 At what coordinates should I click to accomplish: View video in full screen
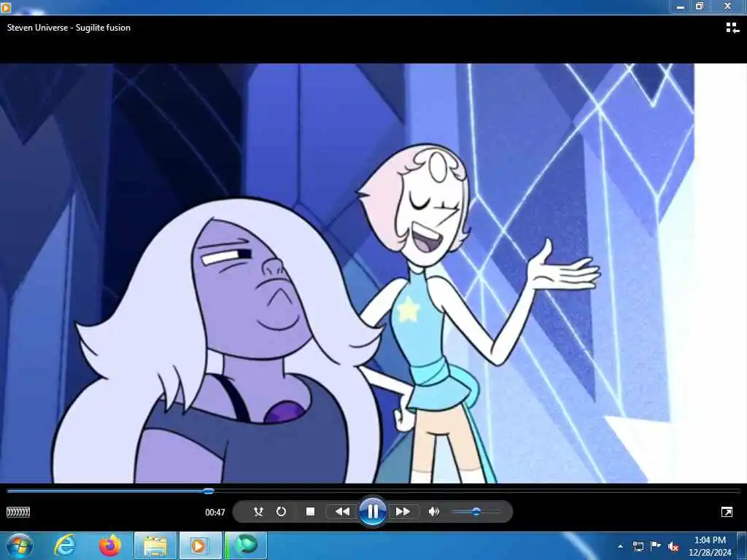727,512
